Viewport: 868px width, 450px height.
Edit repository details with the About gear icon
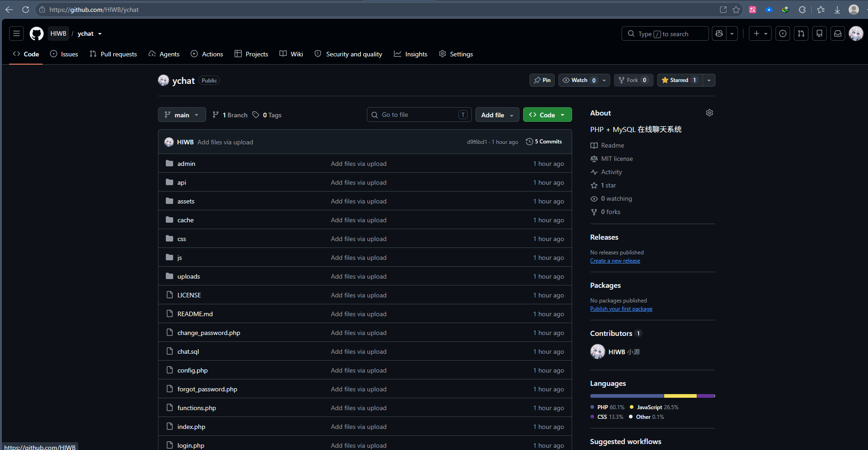point(710,113)
